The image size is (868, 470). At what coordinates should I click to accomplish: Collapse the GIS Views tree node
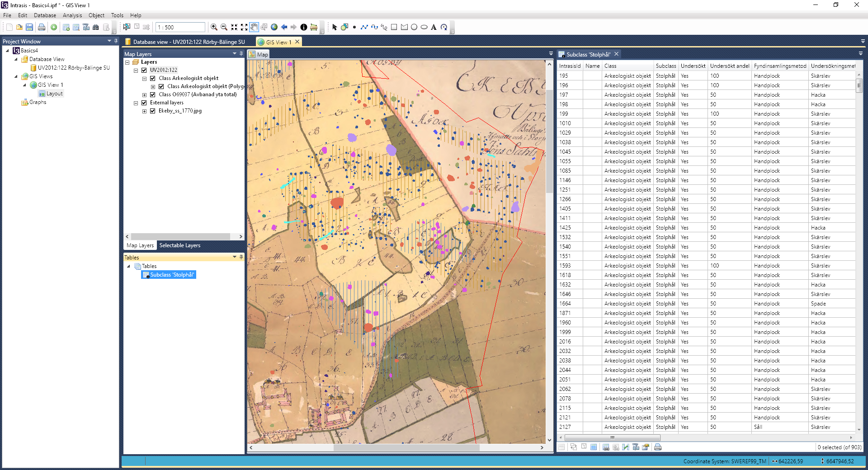click(16, 76)
